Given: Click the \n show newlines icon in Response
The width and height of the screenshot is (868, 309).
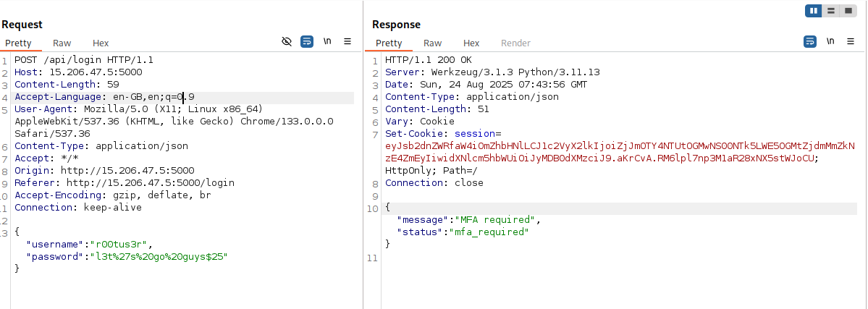Looking at the screenshot, I should pyautogui.click(x=830, y=41).
